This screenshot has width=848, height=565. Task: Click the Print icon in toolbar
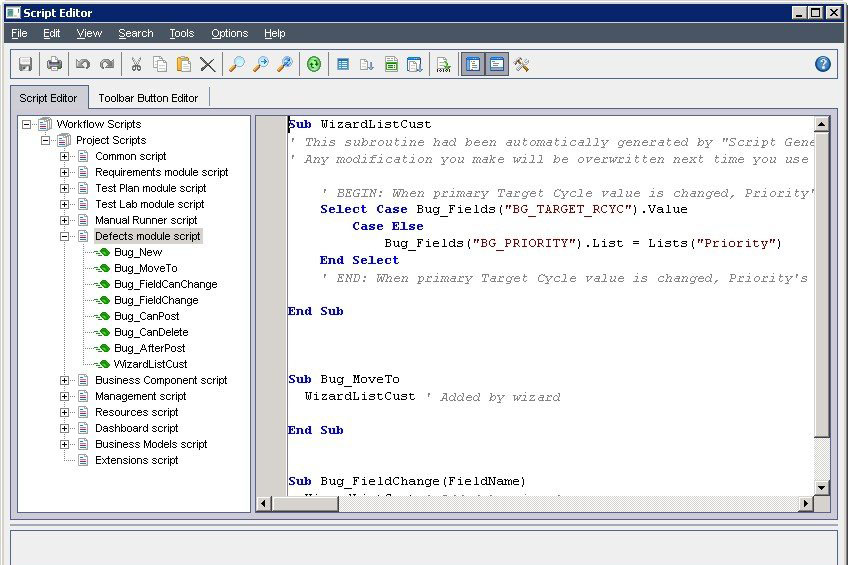54,64
